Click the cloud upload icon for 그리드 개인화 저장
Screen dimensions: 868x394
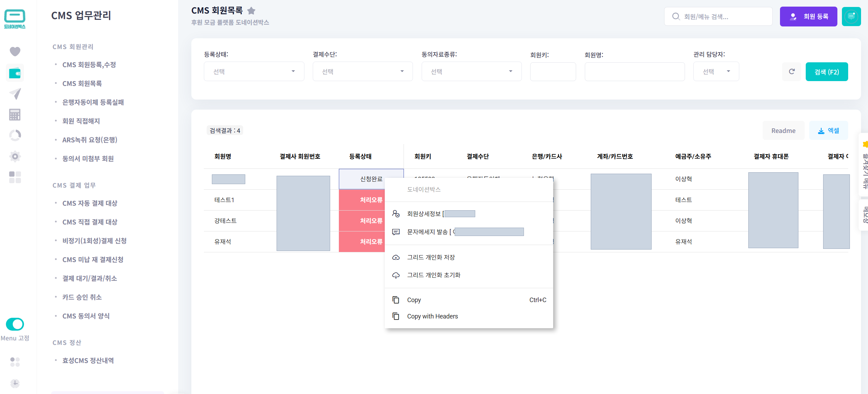(x=396, y=257)
